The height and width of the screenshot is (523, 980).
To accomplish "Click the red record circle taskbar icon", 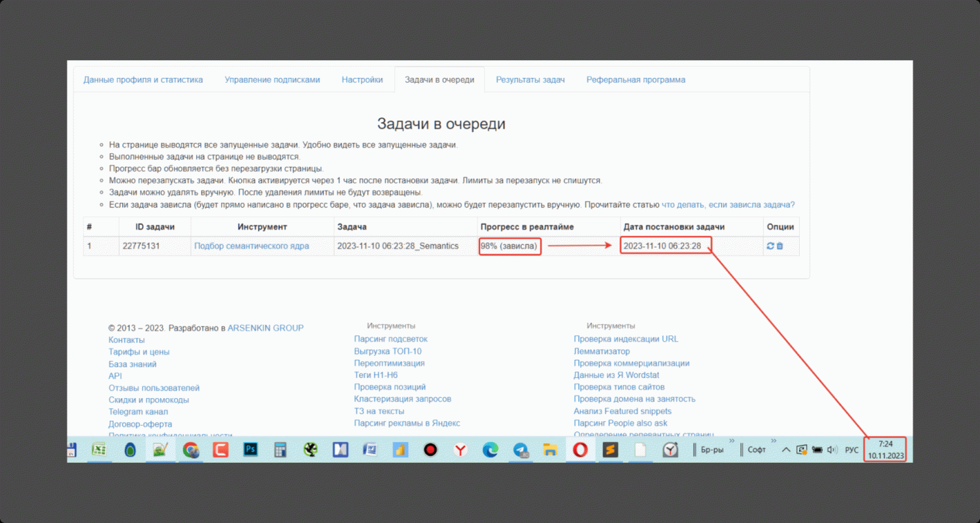I will (430, 450).
